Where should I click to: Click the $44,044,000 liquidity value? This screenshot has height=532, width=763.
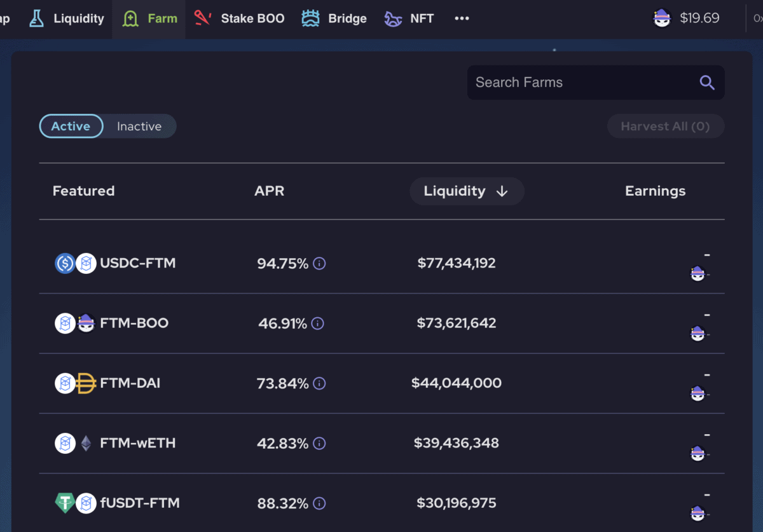pos(457,383)
